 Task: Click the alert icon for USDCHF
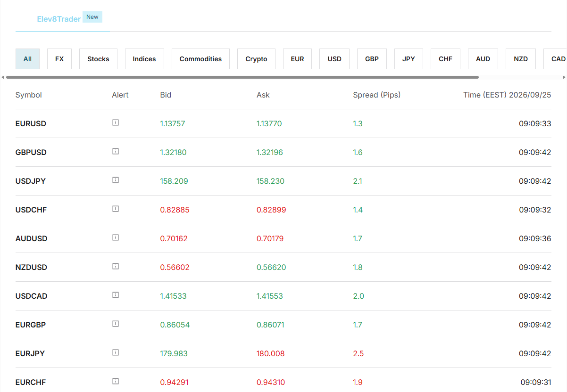click(116, 209)
